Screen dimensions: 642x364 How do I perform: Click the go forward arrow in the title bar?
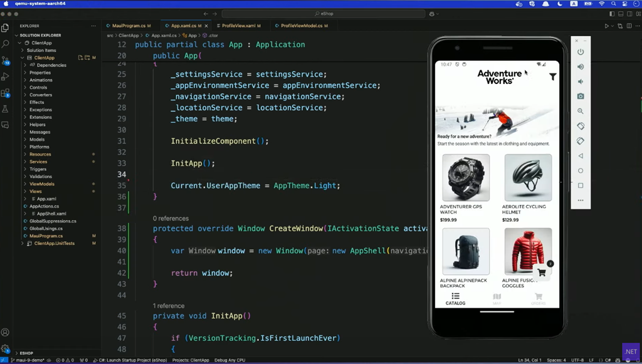[214, 14]
